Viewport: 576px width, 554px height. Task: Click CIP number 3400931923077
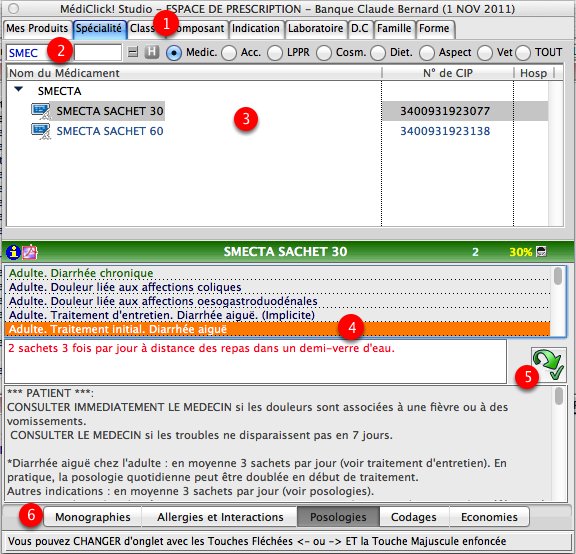pyautogui.click(x=445, y=111)
